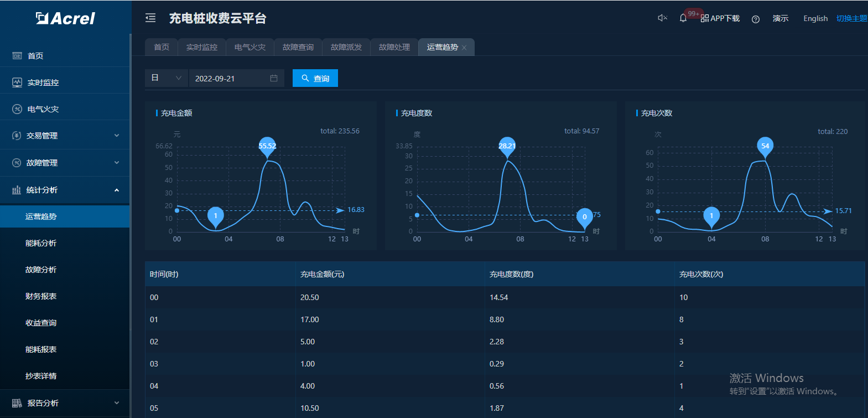This screenshot has height=418, width=868.
Task: Select 能耗分析 in the sidebar
Action: click(x=41, y=243)
